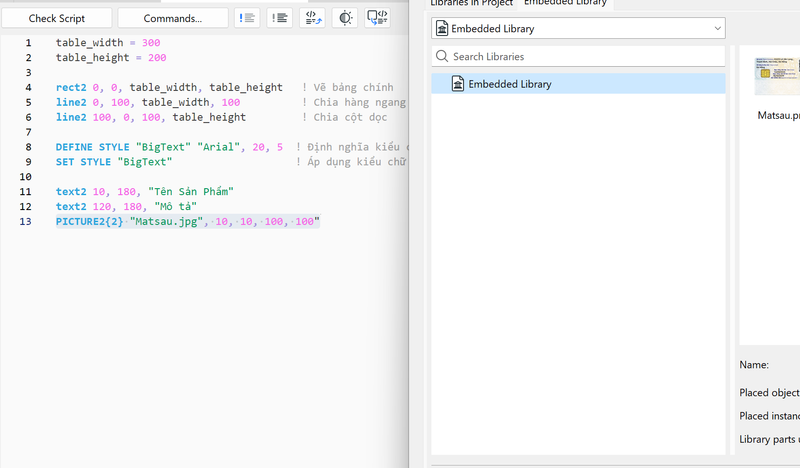Select the Matsau image thumbnail

(x=778, y=76)
